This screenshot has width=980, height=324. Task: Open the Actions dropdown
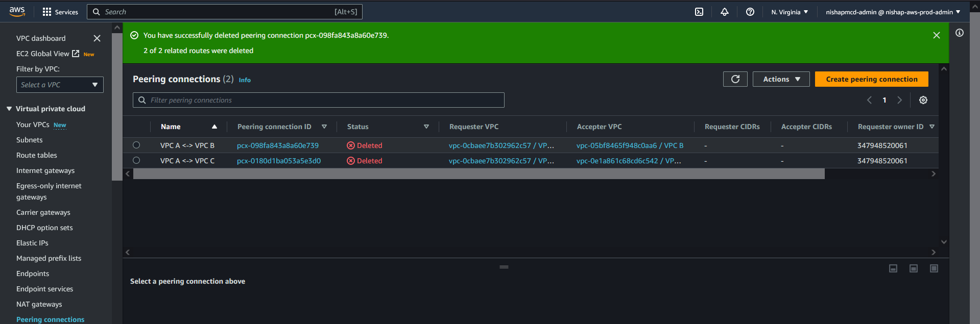pyautogui.click(x=781, y=79)
